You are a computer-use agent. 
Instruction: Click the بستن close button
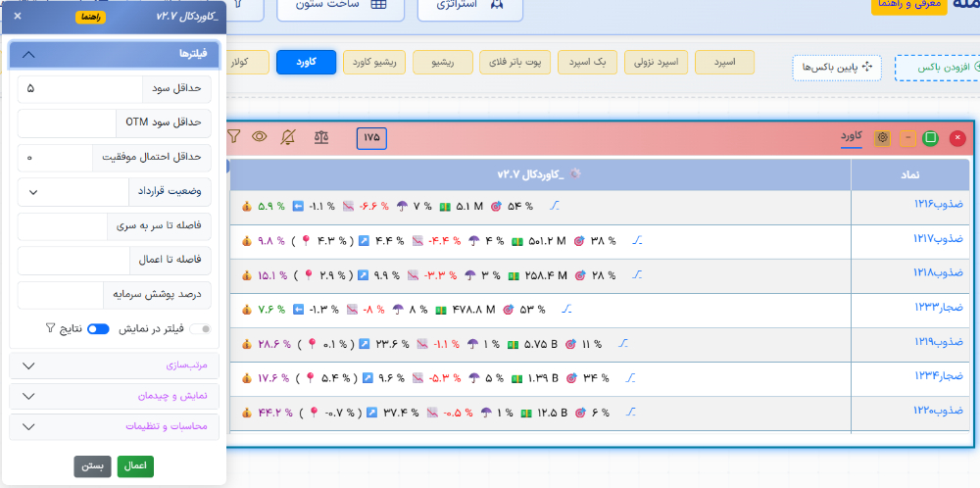coord(92,466)
